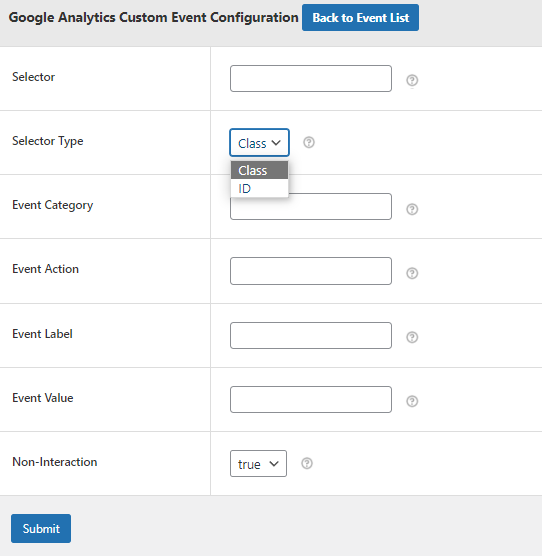
Task: Select the Event Action label text
Action: (45, 269)
